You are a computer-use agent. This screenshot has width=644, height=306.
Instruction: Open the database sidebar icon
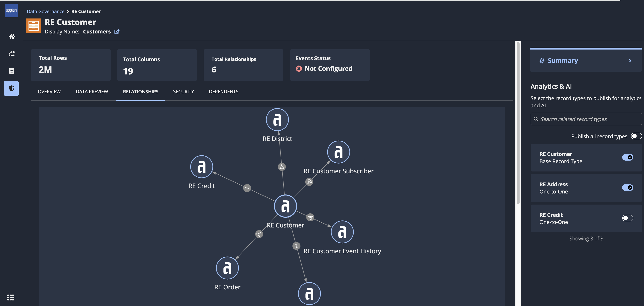point(11,71)
